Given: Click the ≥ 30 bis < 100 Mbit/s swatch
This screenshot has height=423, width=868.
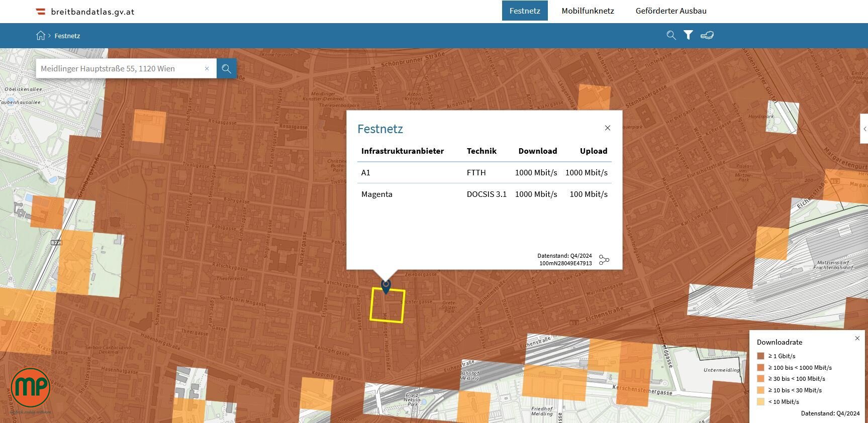Looking at the screenshot, I should tap(760, 379).
